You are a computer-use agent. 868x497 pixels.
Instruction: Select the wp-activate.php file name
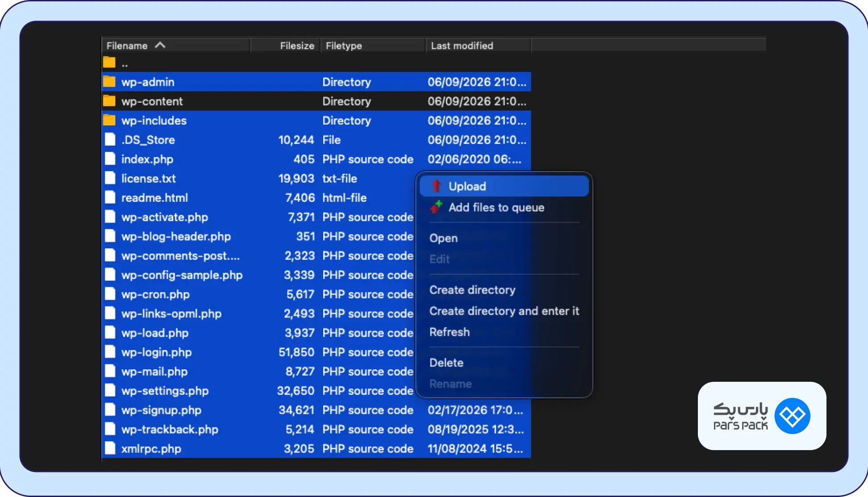(x=165, y=217)
